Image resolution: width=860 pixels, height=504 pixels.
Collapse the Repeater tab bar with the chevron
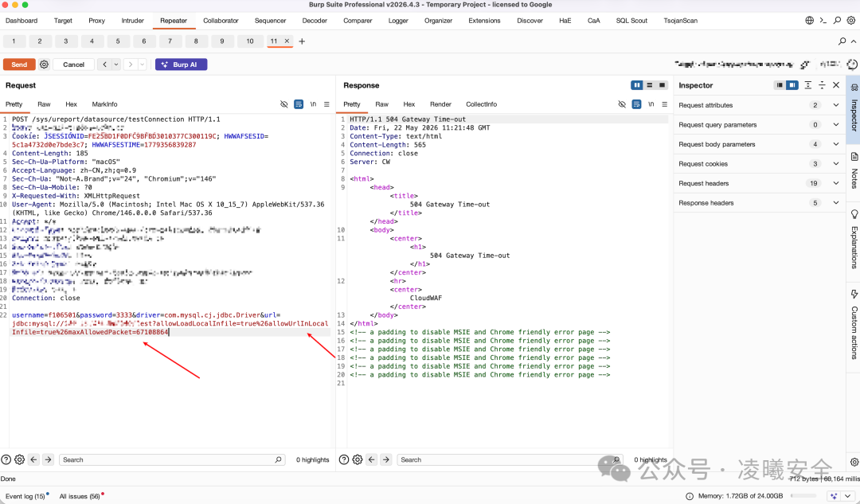pos(854,41)
